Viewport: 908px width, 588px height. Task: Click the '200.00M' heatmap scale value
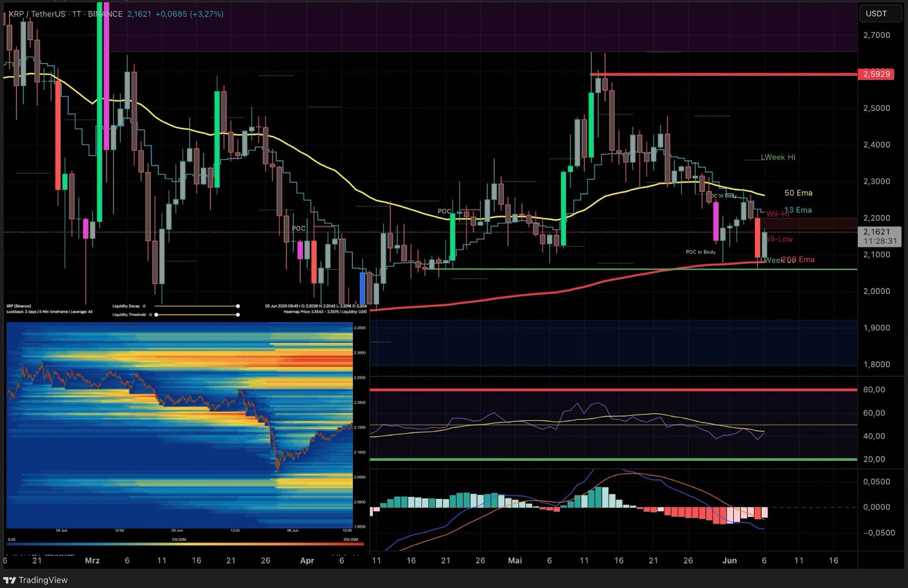(x=351, y=539)
